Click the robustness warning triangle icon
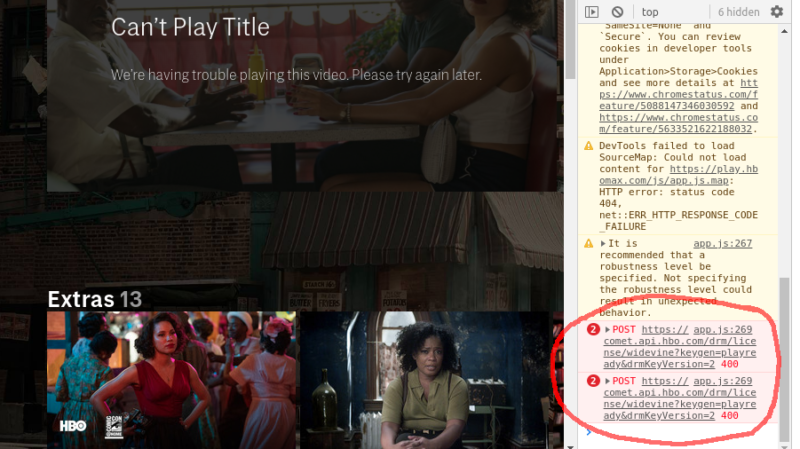Screen dimensions: 800x449 point(589,244)
